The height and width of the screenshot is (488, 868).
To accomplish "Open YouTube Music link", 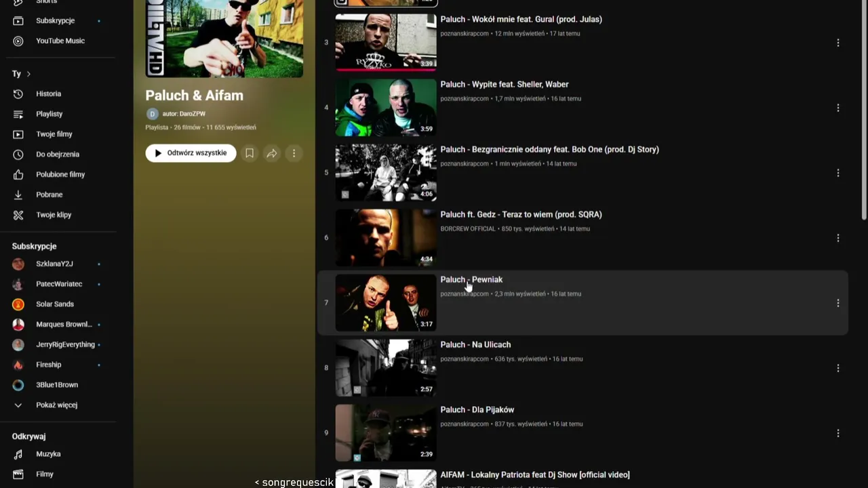I will [x=58, y=41].
